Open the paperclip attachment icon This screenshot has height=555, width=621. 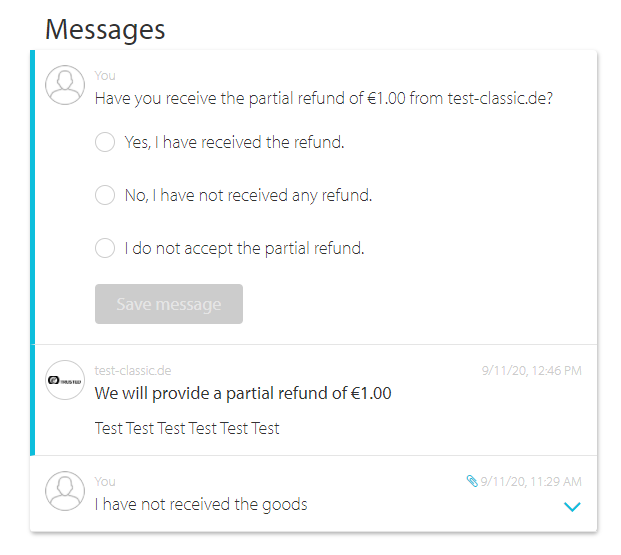[x=472, y=481]
